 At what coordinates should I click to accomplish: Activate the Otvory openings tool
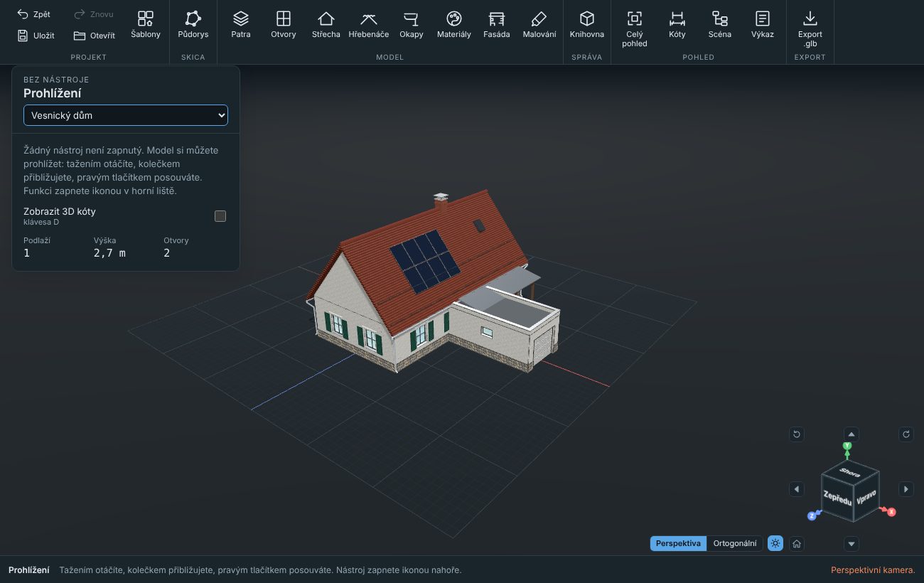(284, 25)
